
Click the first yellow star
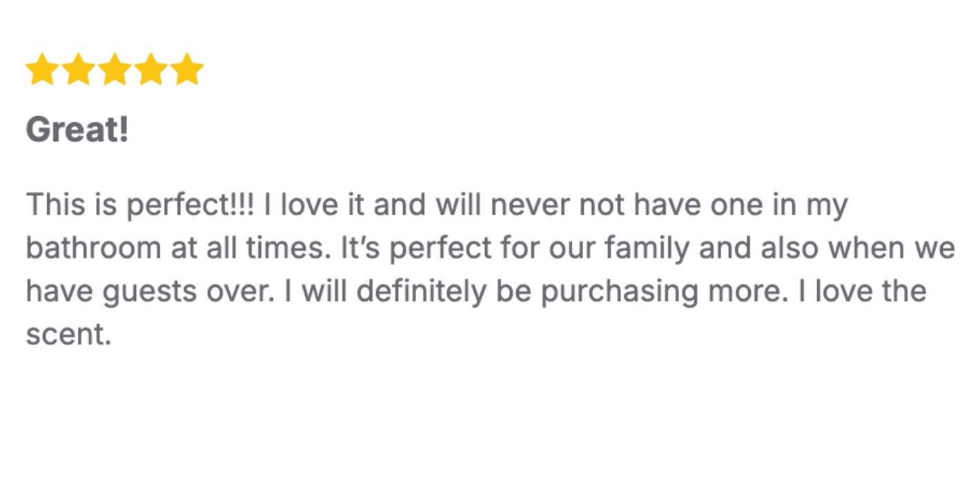pyautogui.click(x=43, y=70)
